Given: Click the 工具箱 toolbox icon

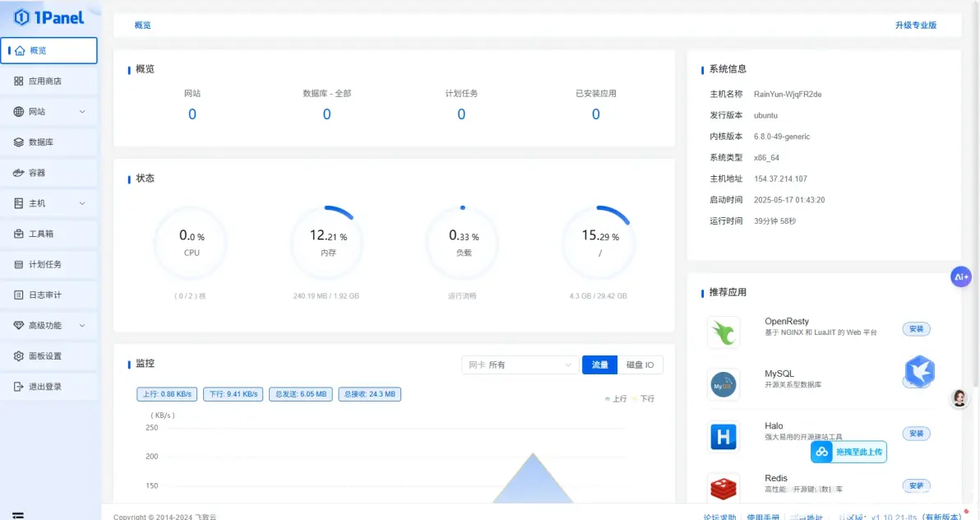Looking at the screenshot, I should [x=19, y=234].
